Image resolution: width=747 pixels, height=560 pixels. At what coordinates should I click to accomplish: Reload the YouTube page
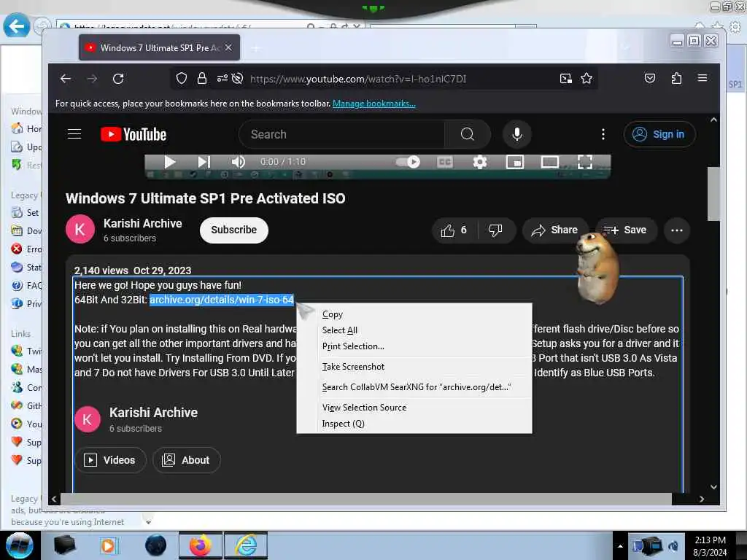point(118,79)
